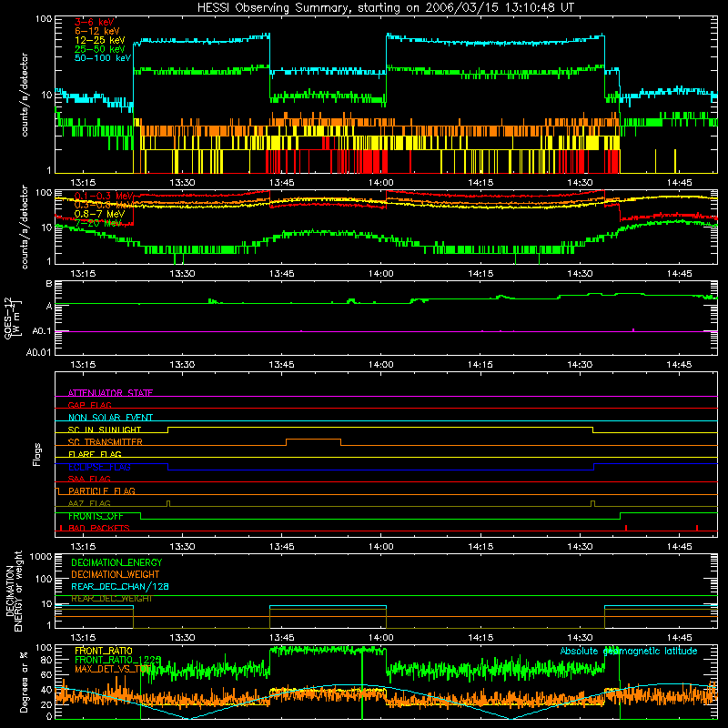Select the MAX_DET_VS_TOT legend label
The width and height of the screenshot is (728, 728).
click(x=113, y=669)
